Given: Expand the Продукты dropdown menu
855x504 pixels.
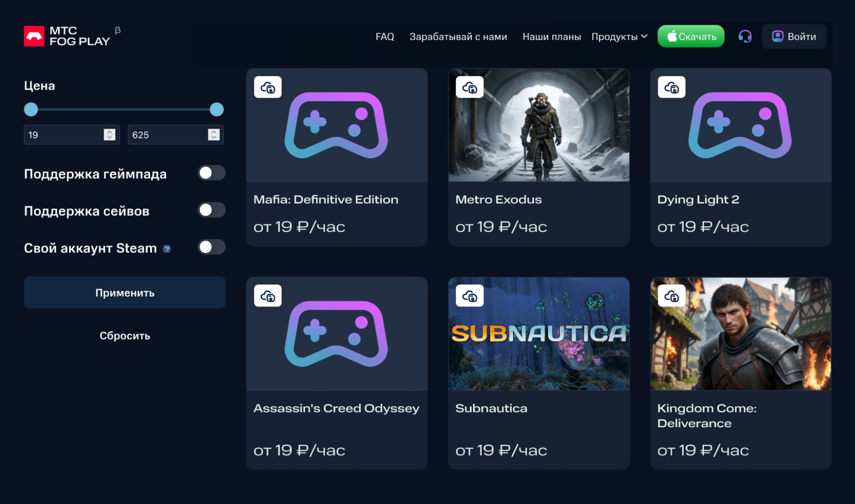Looking at the screenshot, I should pos(619,37).
